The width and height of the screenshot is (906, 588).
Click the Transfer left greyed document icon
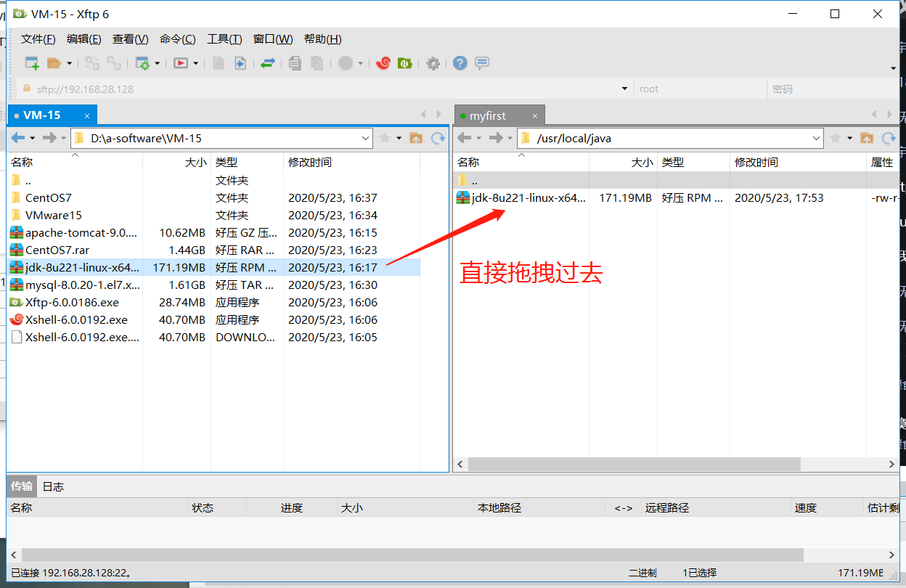219,63
